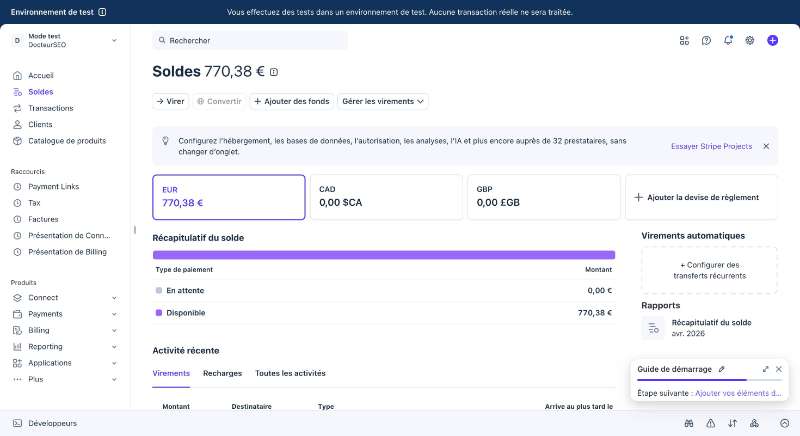Viewport: 800px width, 436px height.
Task: Select the GBP balance card
Action: click(x=544, y=197)
